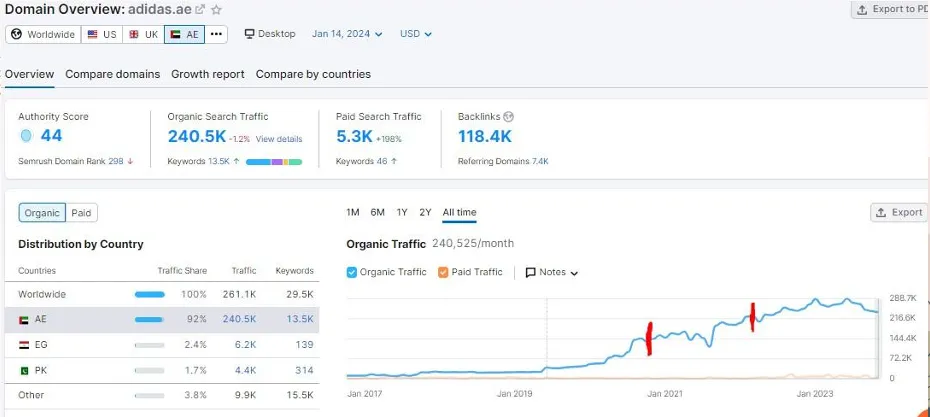Viewport: 930px width, 417px height.
Task: Set chart range to 6M
Action: click(377, 212)
